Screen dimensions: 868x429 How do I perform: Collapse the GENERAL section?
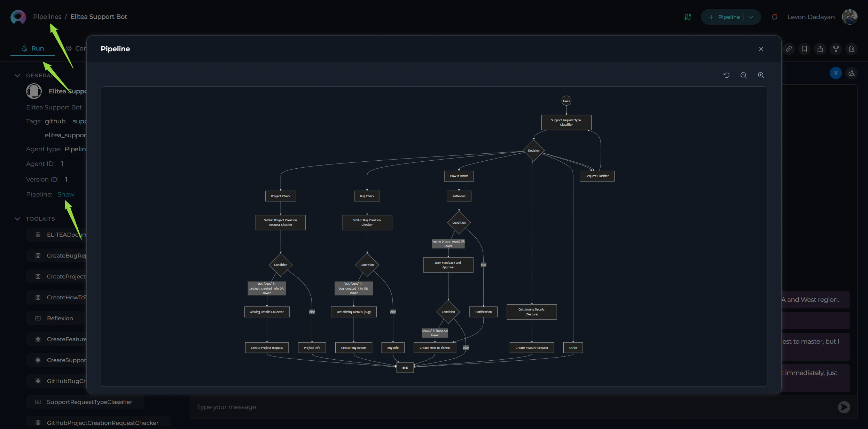click(x=17, y=75)
